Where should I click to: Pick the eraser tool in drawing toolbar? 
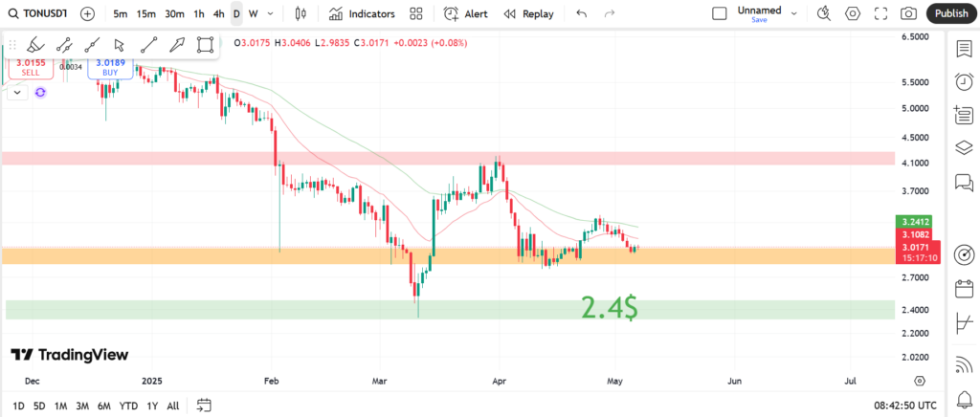(34, 45)
